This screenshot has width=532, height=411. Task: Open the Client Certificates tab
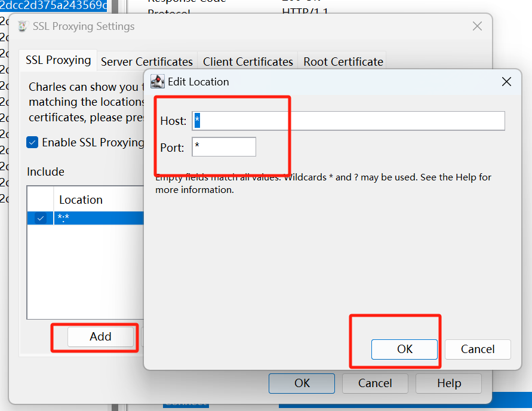pos(248,62)
